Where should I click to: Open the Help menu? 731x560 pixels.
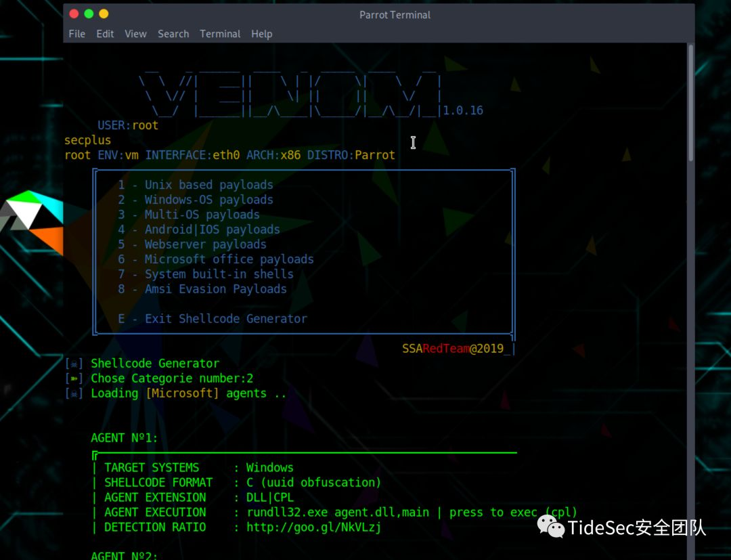coord(261,34)
